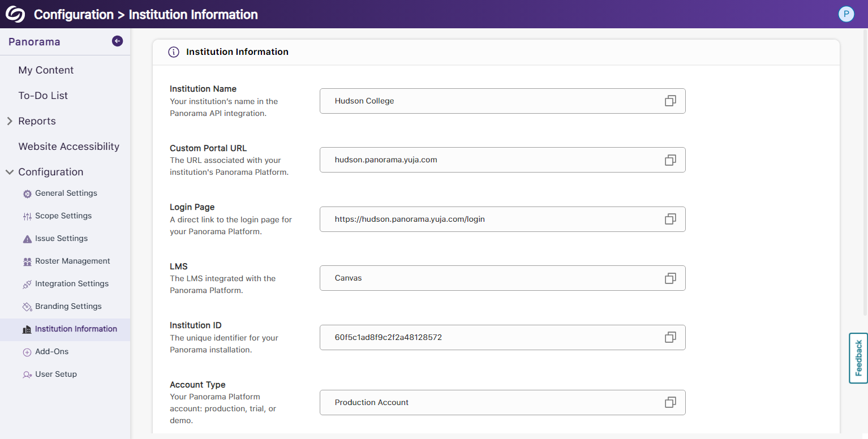
Task: Open the Feedback tab
Action: point(858,358)
